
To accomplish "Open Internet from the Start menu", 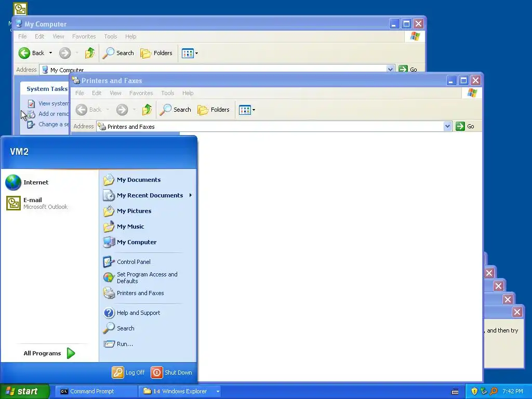I will pyautogui.click(x=27, y=182).
